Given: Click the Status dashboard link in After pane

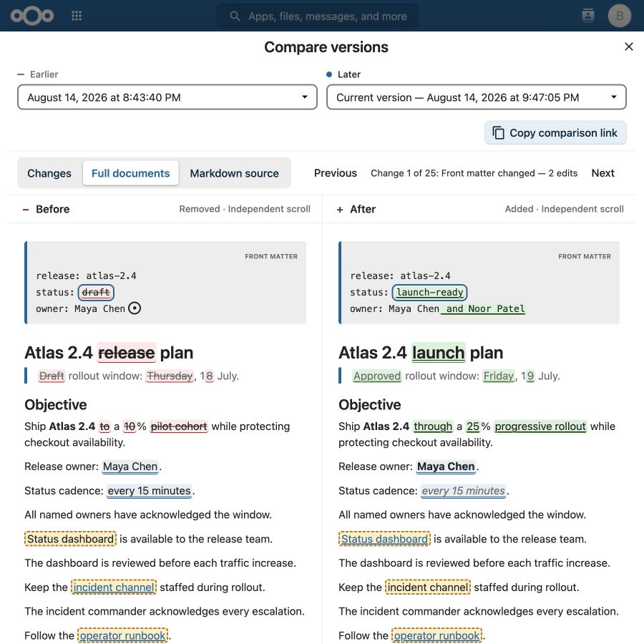Looking at the screenshot, I should [x=384, y=539].
